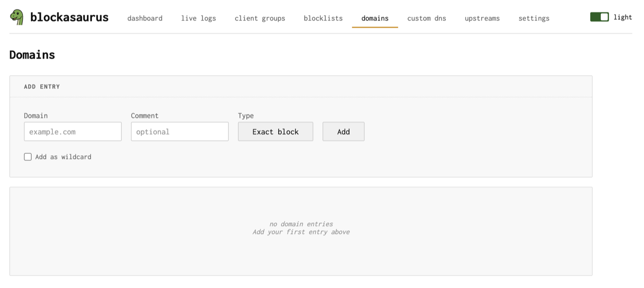Expand the ADD ENTRY panel header

42,86
